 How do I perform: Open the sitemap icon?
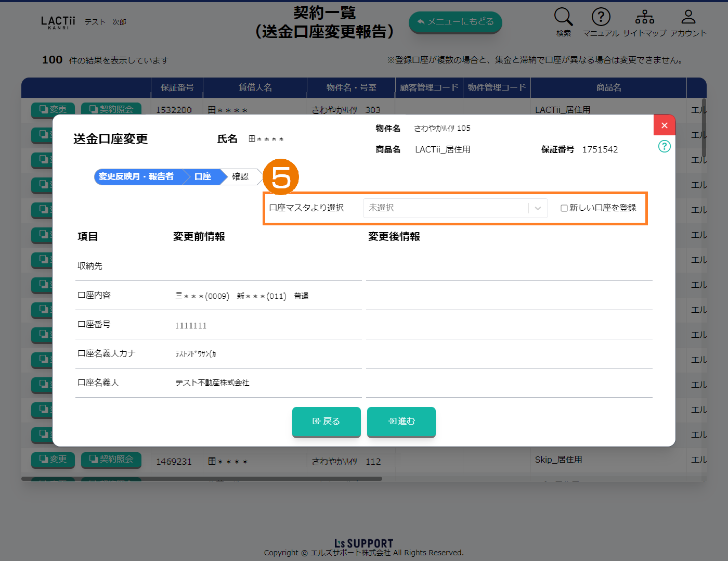pos(644,17)
